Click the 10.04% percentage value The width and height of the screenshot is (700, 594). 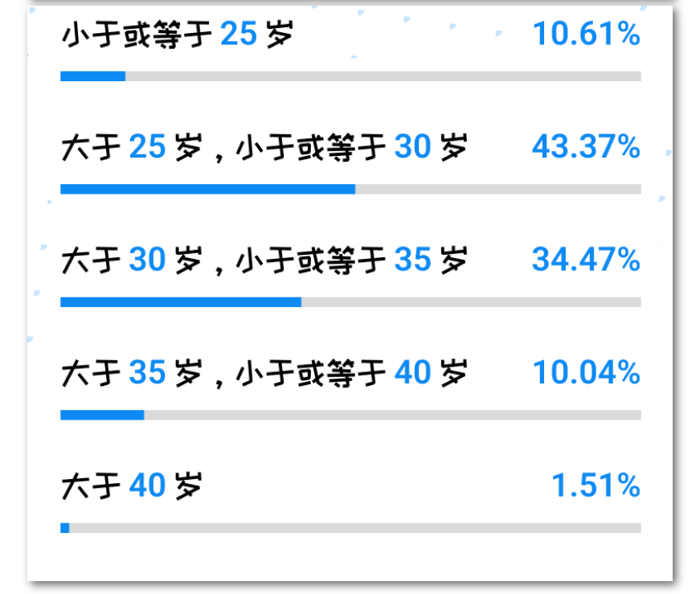587,372
